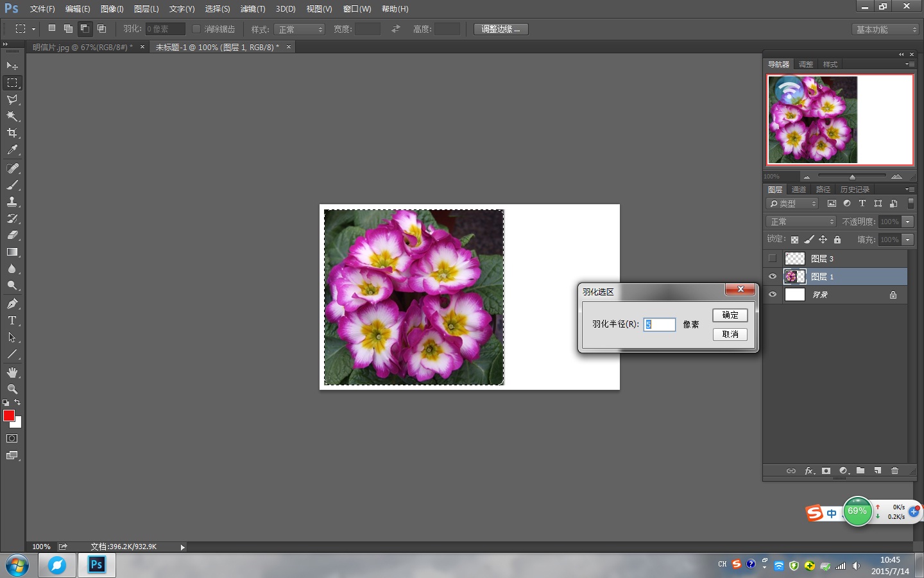Switch to the 明信片.jpg document tab
The height and width of the screenshot is (578, 924).
tap(82, 48)
